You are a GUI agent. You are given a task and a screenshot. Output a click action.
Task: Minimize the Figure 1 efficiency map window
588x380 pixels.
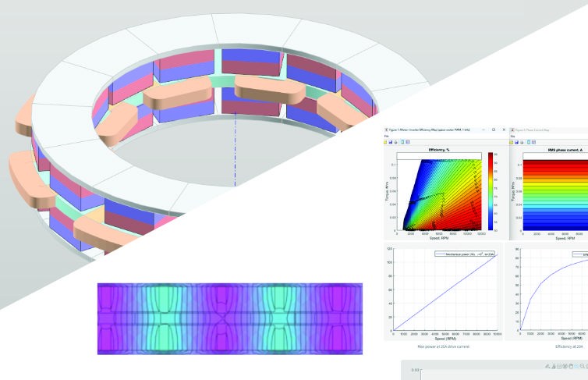484,130
